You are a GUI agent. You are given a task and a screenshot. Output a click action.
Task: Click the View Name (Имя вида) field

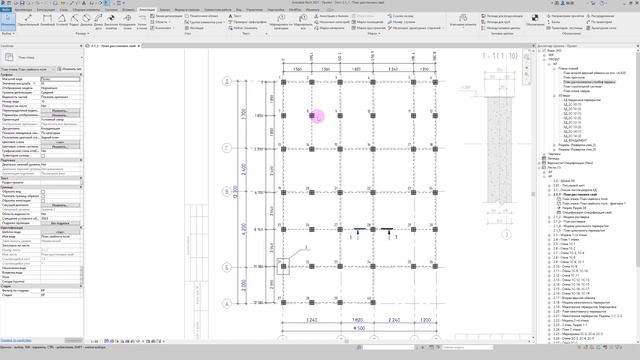[x=60, y=236]
